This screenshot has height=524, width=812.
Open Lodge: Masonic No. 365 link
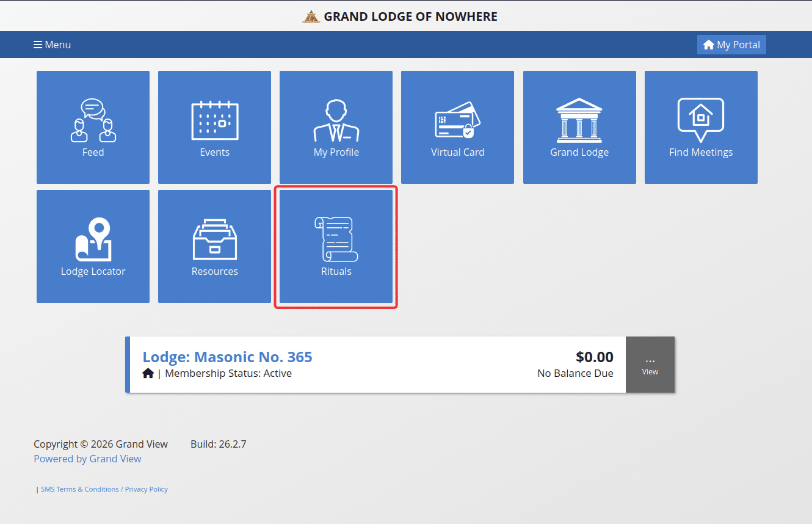pyautogui.click(x=227, y=357)
